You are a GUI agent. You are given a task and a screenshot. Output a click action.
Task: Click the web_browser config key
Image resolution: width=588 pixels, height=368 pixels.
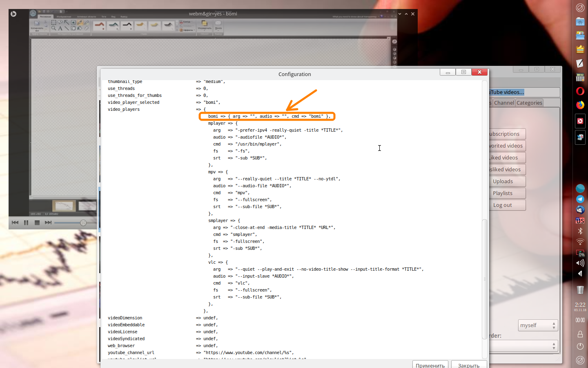(121, 346)
